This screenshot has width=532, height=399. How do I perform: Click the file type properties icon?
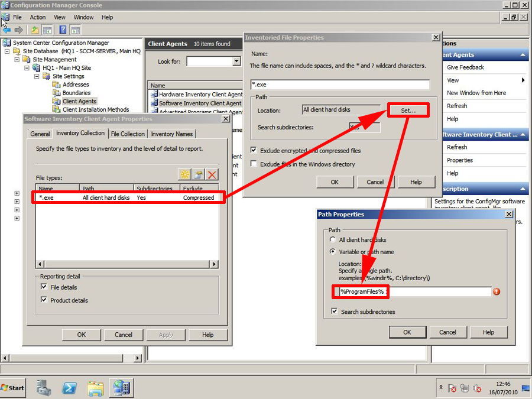tap(198, 174)
